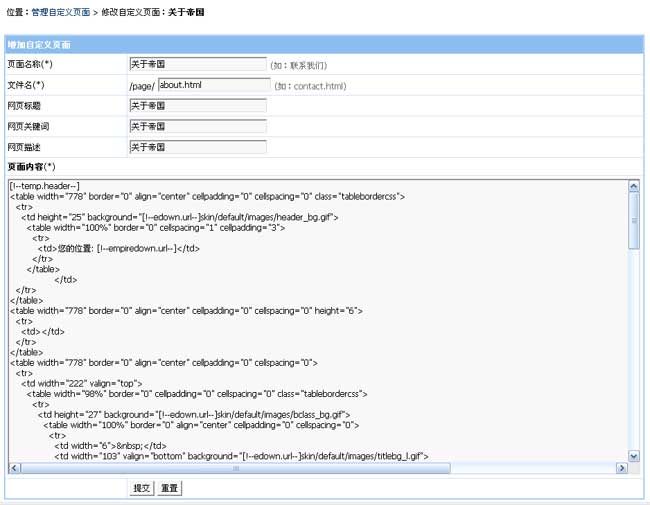650x505 pixels.
Task: Click the horizontal scrollbar's right arrow
Action: tap(620, 468)
